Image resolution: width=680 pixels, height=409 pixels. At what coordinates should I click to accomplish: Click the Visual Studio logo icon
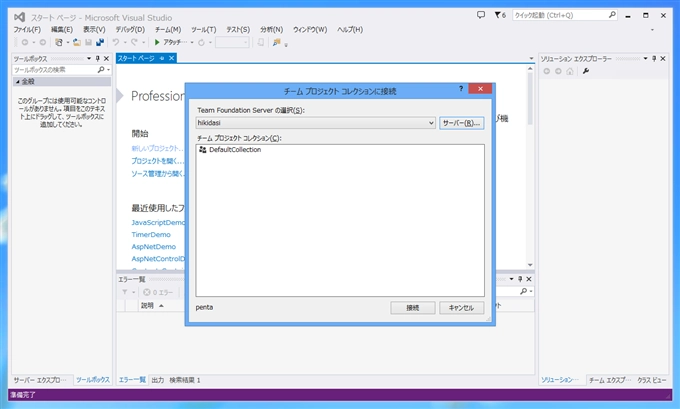pyautogui.click(x=19, y=17)
